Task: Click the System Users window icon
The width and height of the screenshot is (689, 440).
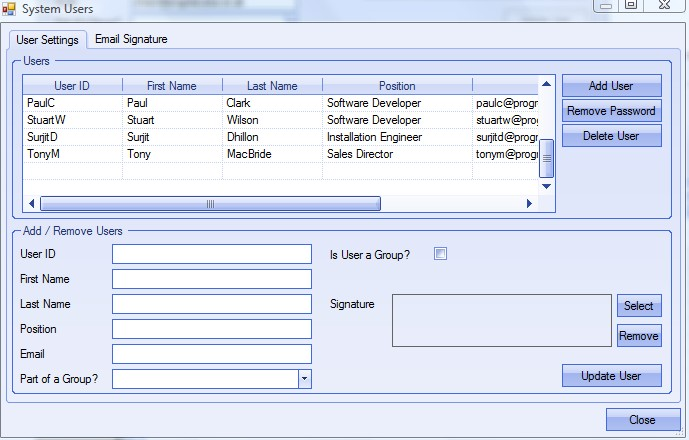Action: tap(9, 9)
